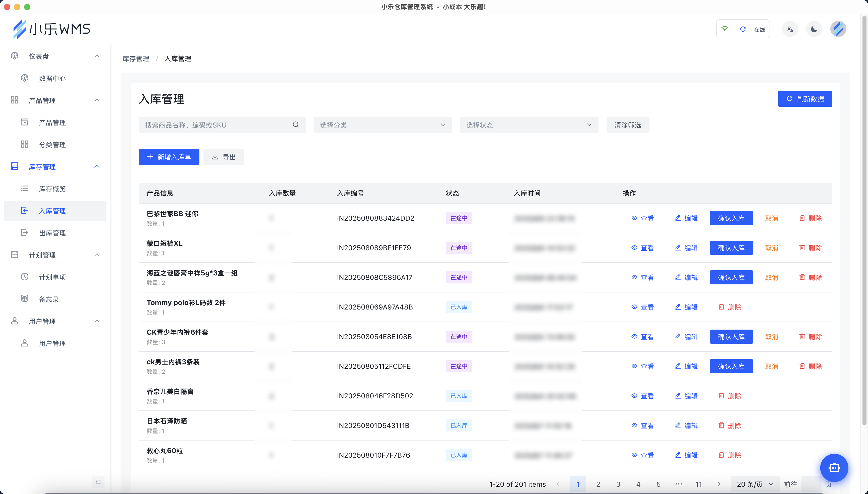The image size is (868, 494).
Task: View details of 巴黎世家BB 迷你 entry
Action: point(642,218)
